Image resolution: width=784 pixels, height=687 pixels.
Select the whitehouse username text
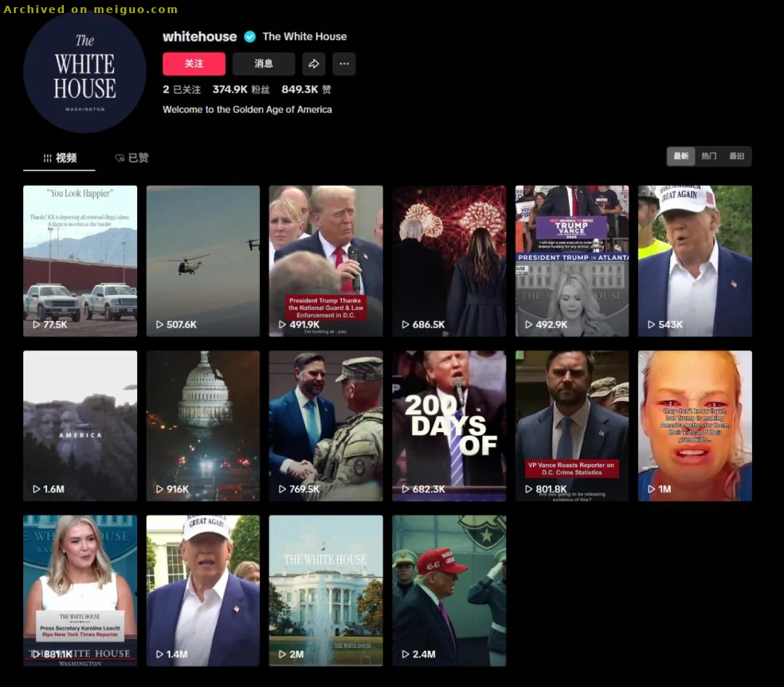pos(200,36)
